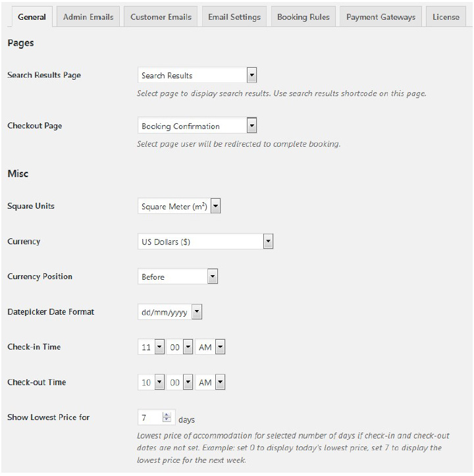Image resolution: width=474 pixels, height=476 pixels.
Task: Select the General tab
Action: pyautogui.click(x=32, y=17)
